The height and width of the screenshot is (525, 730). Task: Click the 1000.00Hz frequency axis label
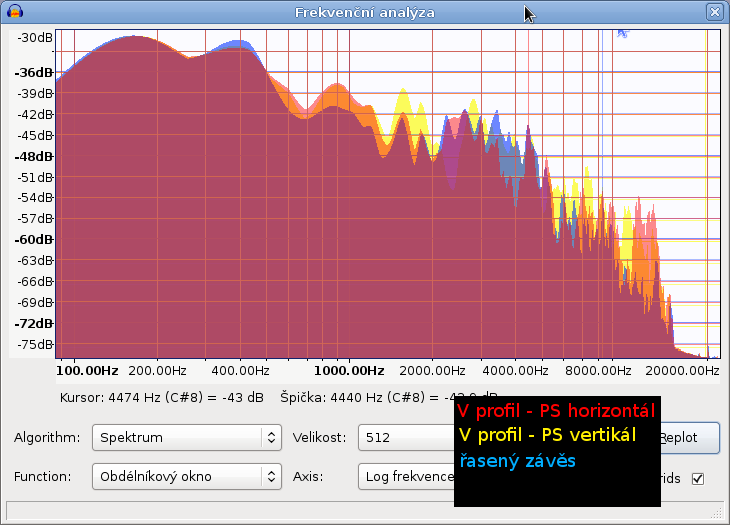click(x=349, y=371)
